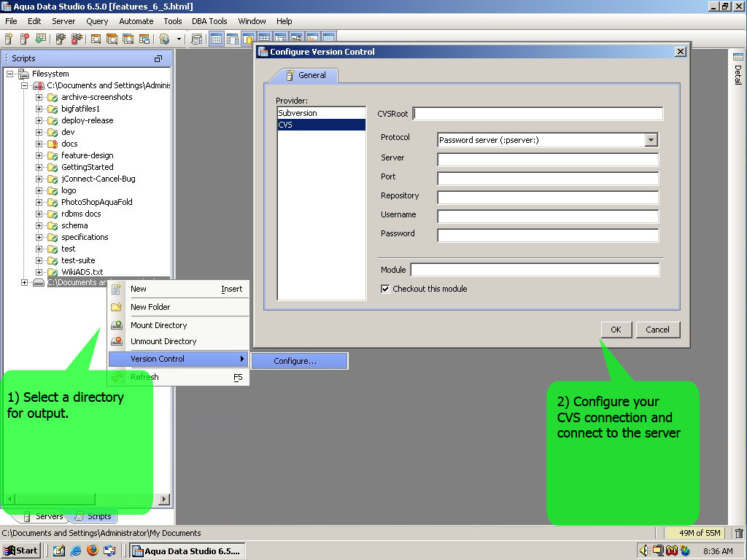Click the Connect Server toolbar icon
The height and width of the screenshot is (560, 747).
coord(61,39)
